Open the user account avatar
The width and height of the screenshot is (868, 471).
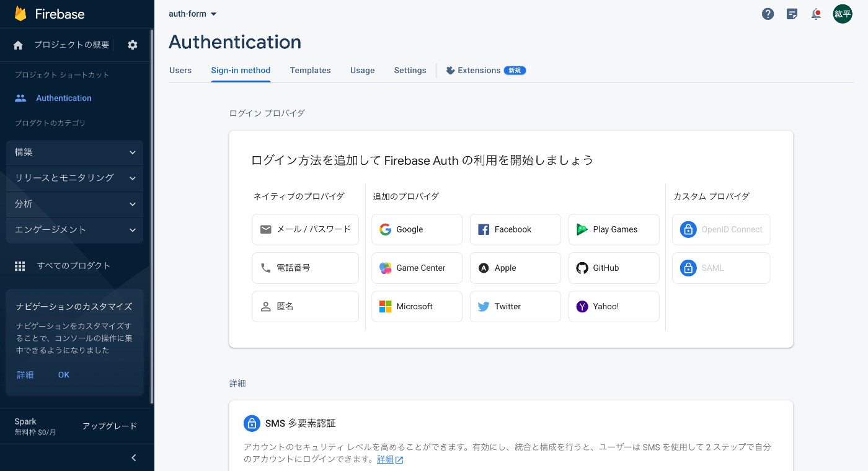[x=843, y=14]
